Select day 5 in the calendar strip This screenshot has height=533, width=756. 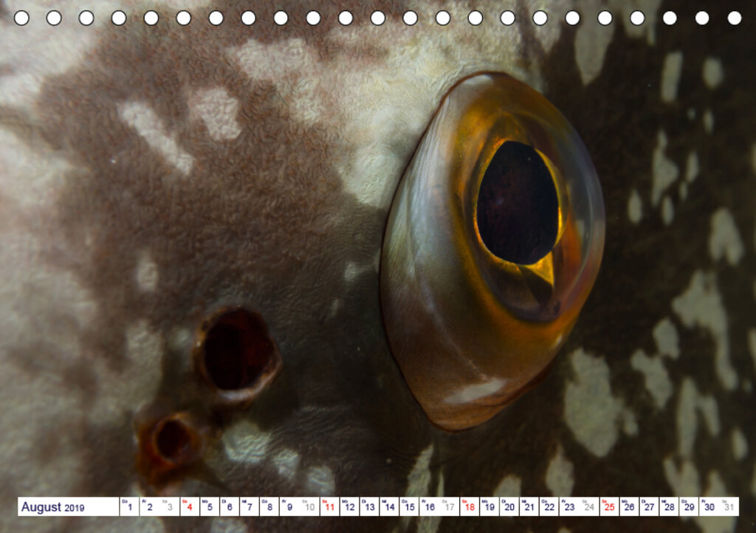[209, 506]
